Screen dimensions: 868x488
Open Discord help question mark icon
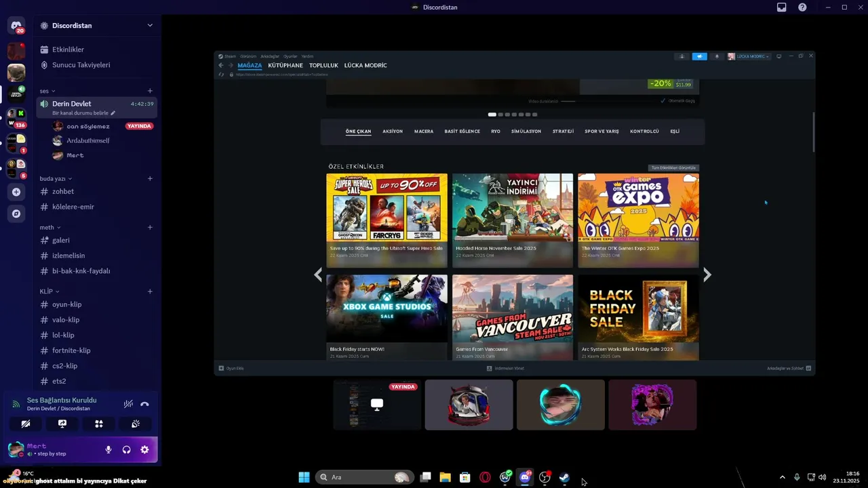pyautogui.click(x=803, y=7)
